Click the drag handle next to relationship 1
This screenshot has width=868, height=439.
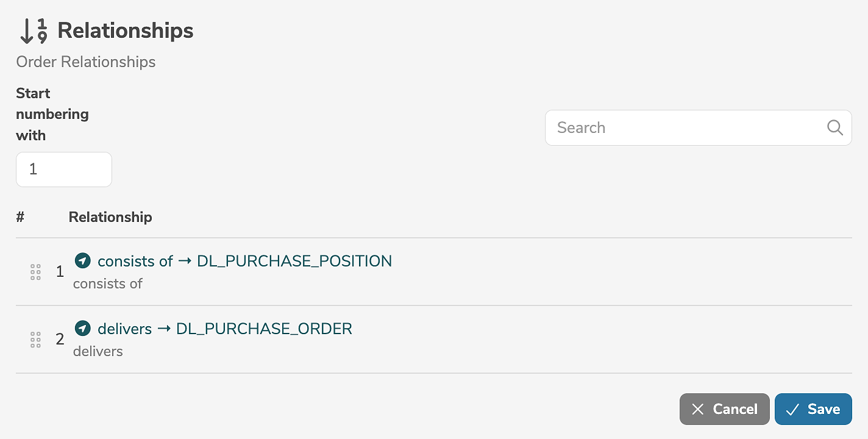click(35, 272)
